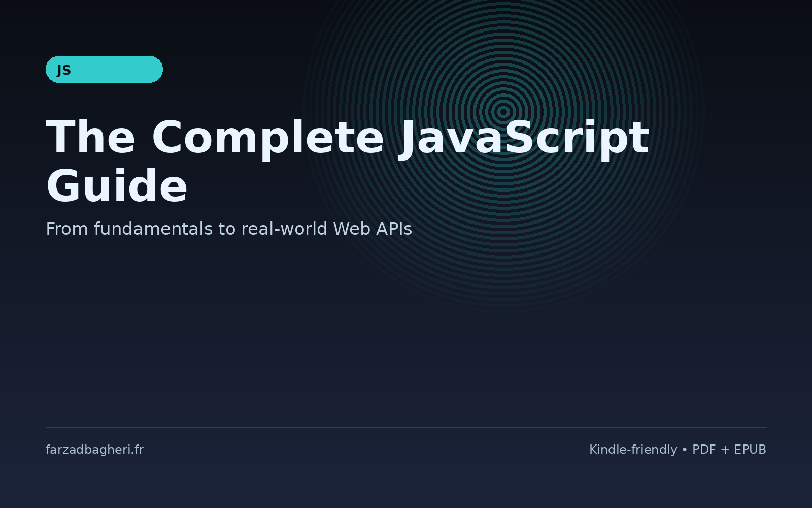Click the plus sign between PDF and EPUB
Viewport: 812px width, 508px height.
(x=725, y=450)
